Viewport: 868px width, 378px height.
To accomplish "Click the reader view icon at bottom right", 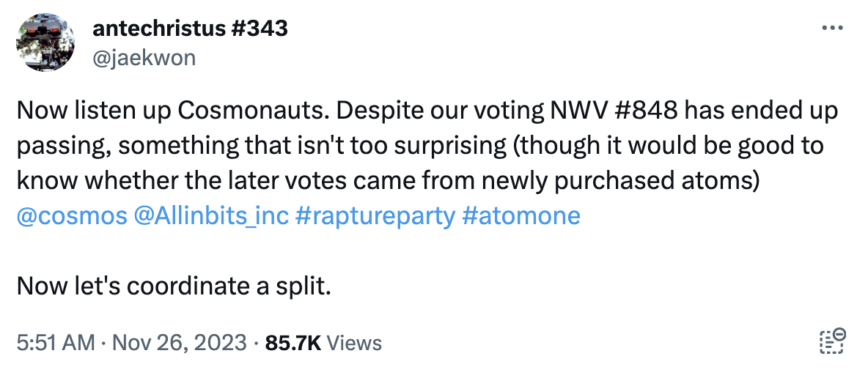I will (832, 341).
